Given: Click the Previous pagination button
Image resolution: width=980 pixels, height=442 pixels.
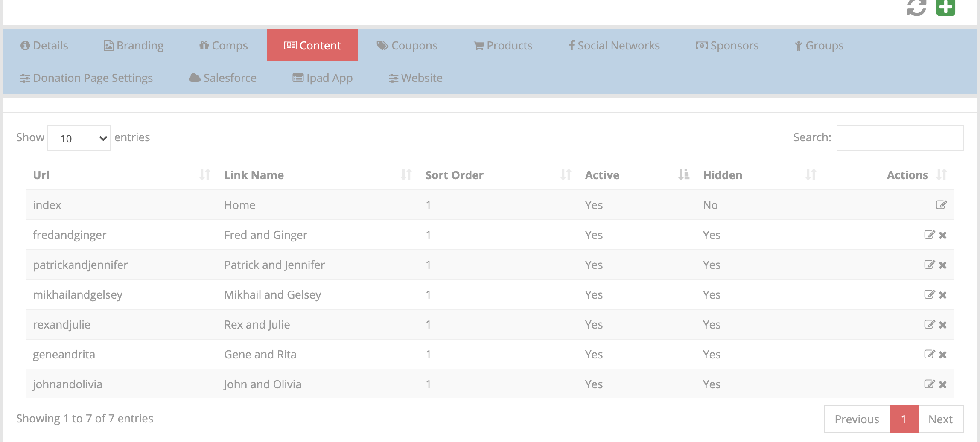Looking at the screenshot, I should 857,419.
